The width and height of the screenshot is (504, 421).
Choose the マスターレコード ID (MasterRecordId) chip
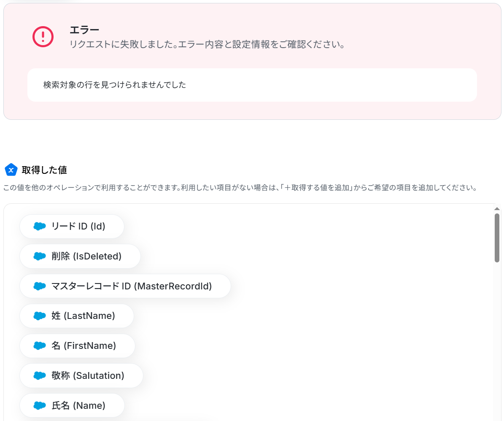[131, 286]
